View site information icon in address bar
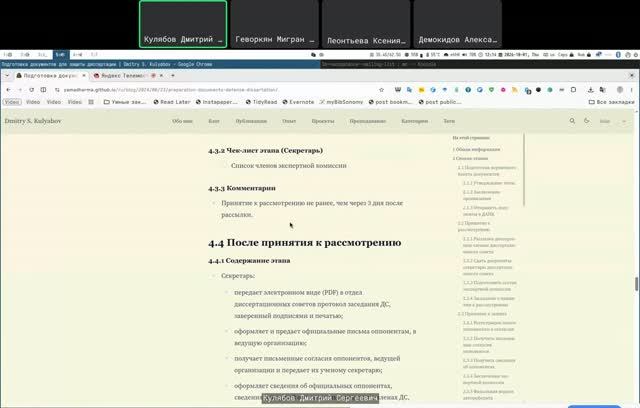The image size is (640, 408). pyautogui.click(x=57, y=90)
